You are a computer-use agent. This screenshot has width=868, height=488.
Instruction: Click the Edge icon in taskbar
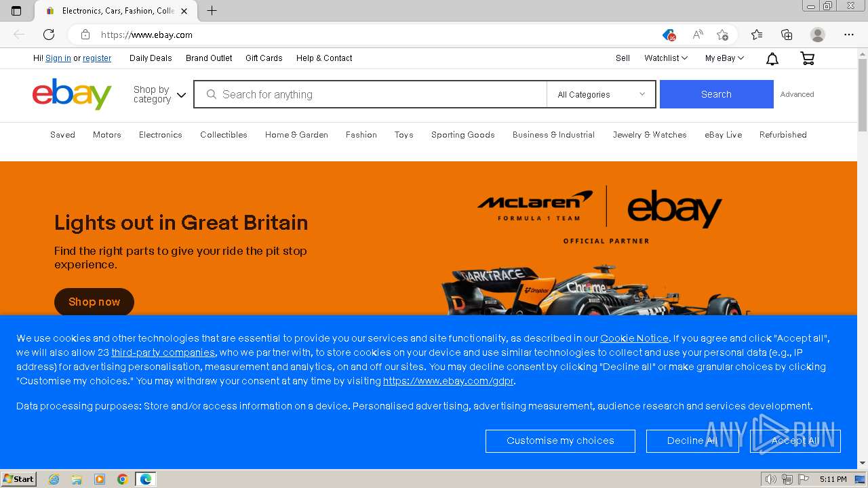pyautogui.click(x=146, y=479)
